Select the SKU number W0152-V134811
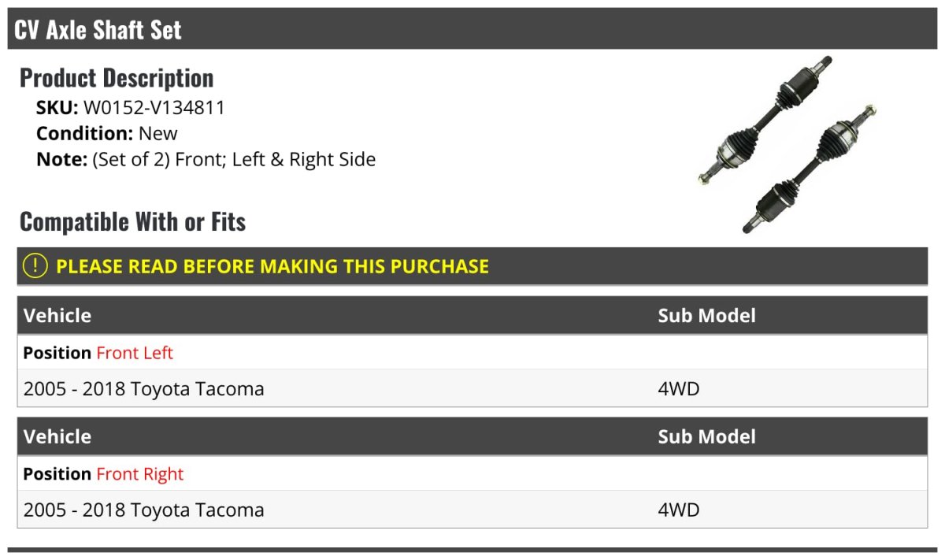Viewport: 945px width, 560px height. pos(154,108)
